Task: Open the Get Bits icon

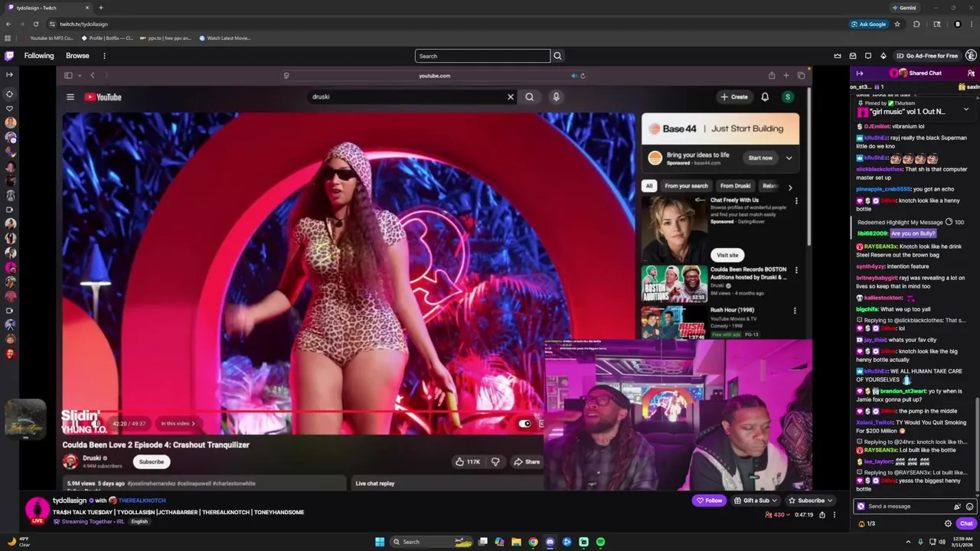Action: (x=883, y=56)
